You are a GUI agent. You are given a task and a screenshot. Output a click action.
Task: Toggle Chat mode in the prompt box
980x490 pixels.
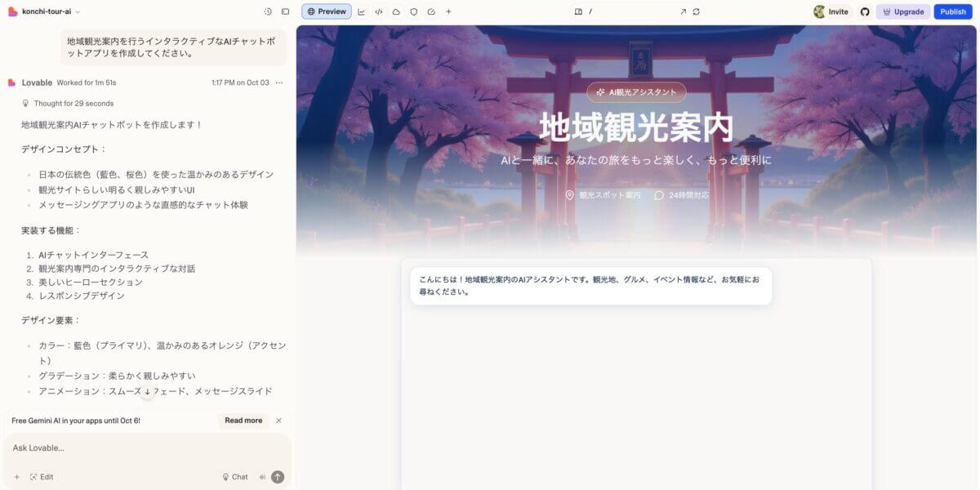click(234, 477)
